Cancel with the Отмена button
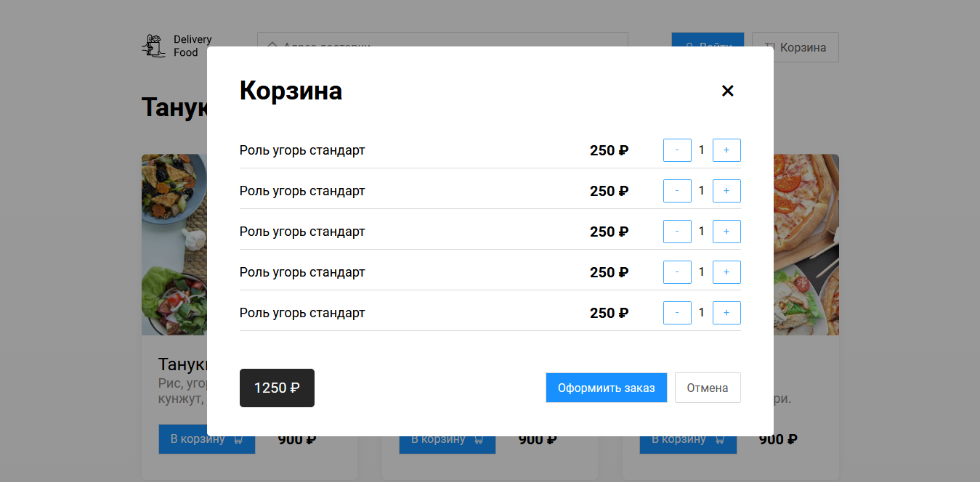980x482 pixels. click(708, 388)
